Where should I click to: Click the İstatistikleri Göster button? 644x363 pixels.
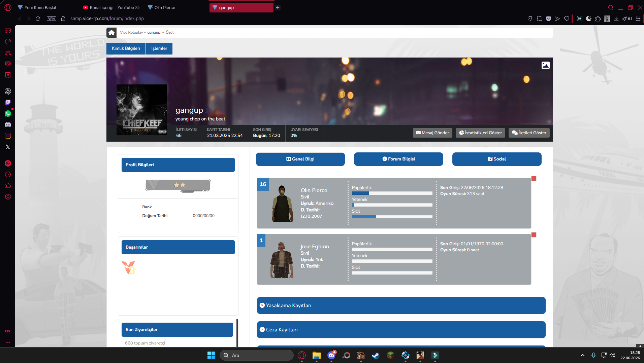[480, 133]
